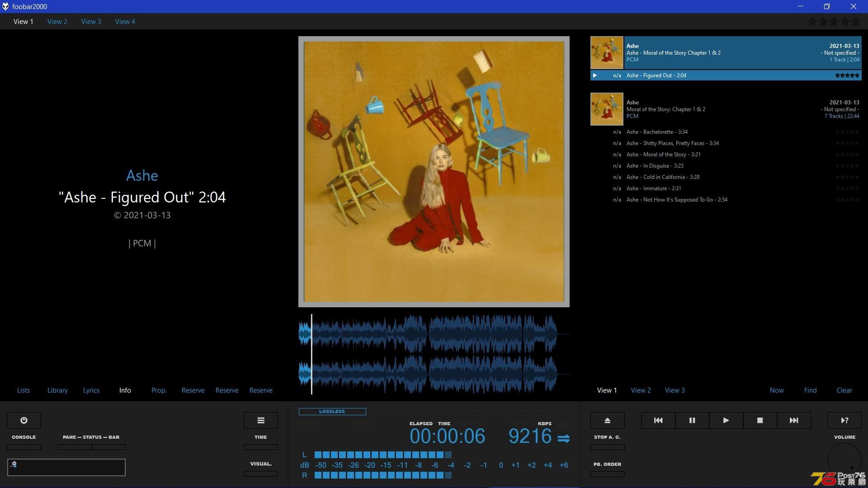Image resolution: width=868 pixels, height=488 pixels.
Task: Click the eject button above Stop A. C.
Action: point(608,420)
